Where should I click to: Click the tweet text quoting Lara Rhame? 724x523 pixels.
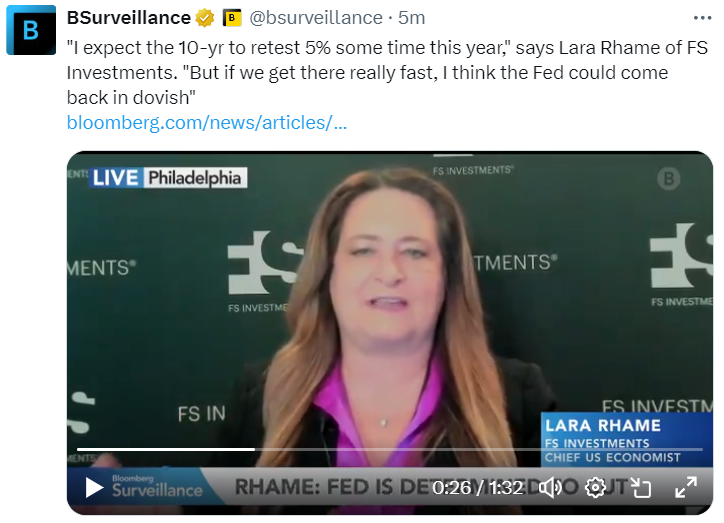point(387,72)
